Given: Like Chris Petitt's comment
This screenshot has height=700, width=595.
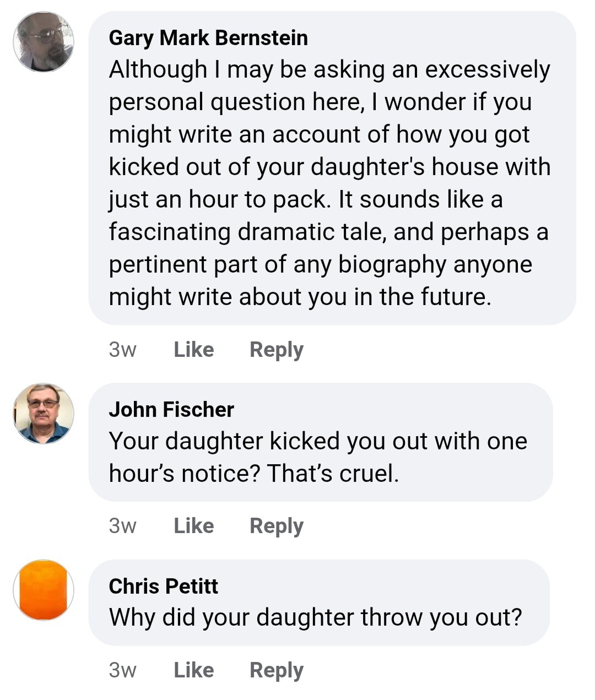Looking at the screenshot, I should 194,670.
